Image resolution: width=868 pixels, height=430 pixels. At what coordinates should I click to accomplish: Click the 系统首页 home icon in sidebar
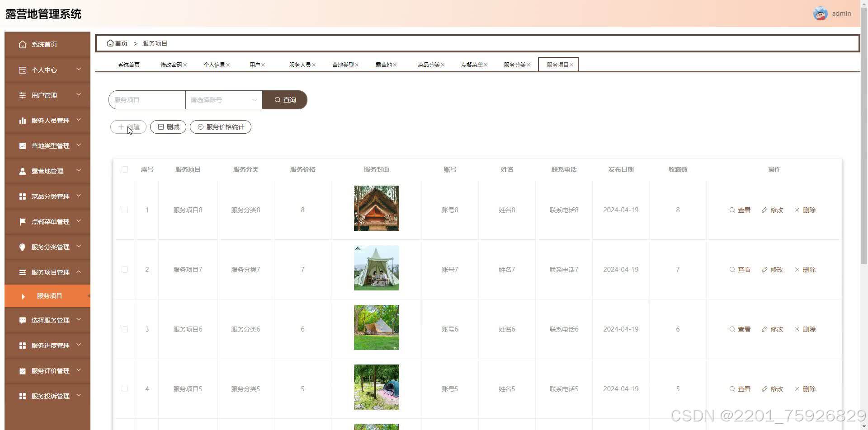pyautogui.click(x=23, y=44)
